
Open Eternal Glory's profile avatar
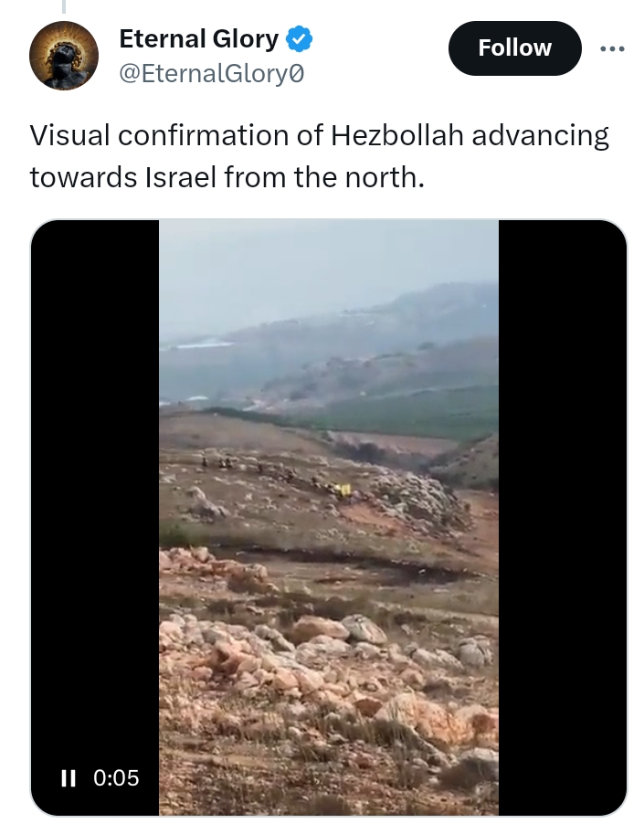pos(63,56)
